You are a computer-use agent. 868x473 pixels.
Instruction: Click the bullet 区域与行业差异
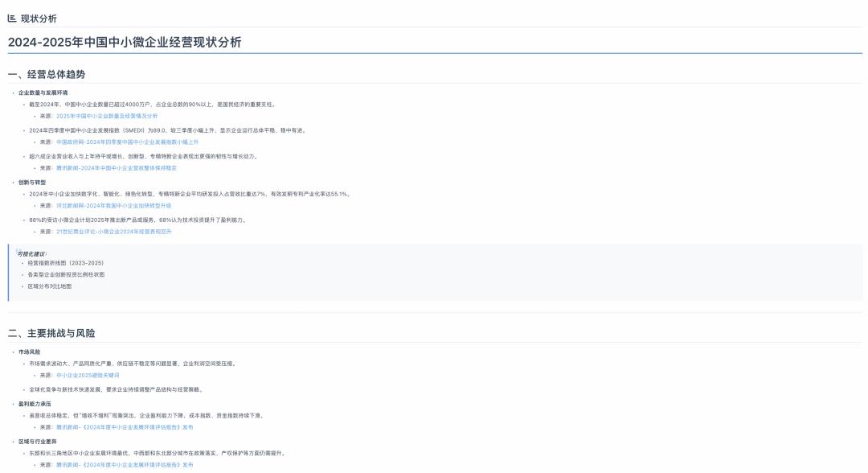point(37,442)
